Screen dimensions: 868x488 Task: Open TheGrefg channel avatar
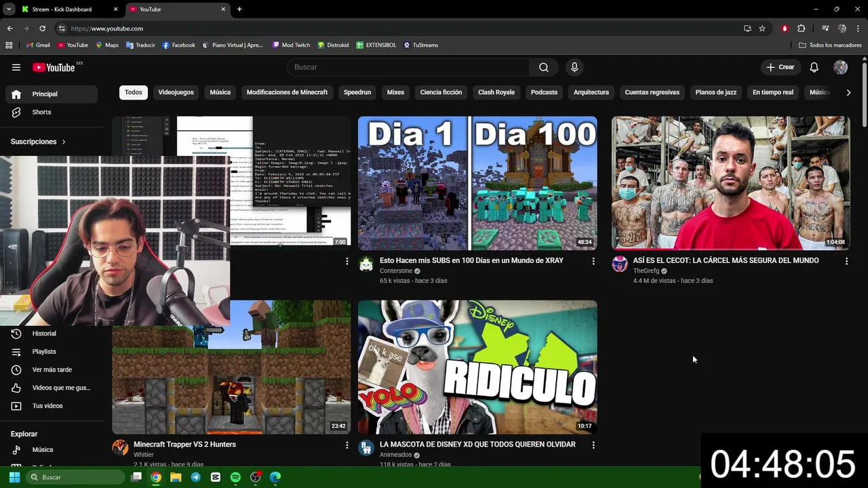click(x=620, y=264)
